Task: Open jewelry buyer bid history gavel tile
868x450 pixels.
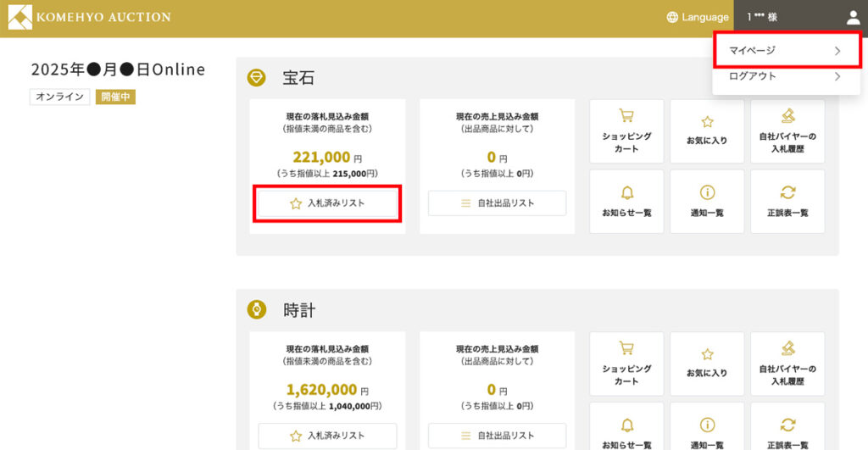Action: 787,131
